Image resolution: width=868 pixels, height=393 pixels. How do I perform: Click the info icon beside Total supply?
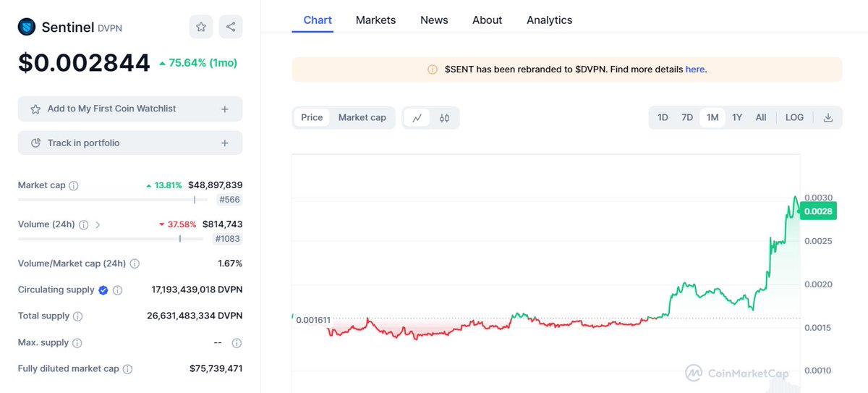point(78,316)
